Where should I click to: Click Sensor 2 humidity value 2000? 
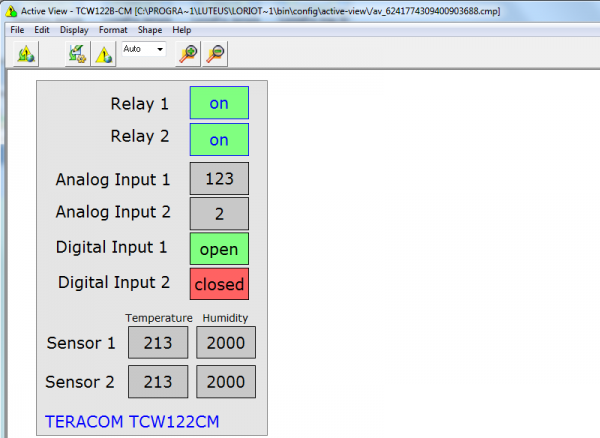pyautogui.click(x=226, y=382)
